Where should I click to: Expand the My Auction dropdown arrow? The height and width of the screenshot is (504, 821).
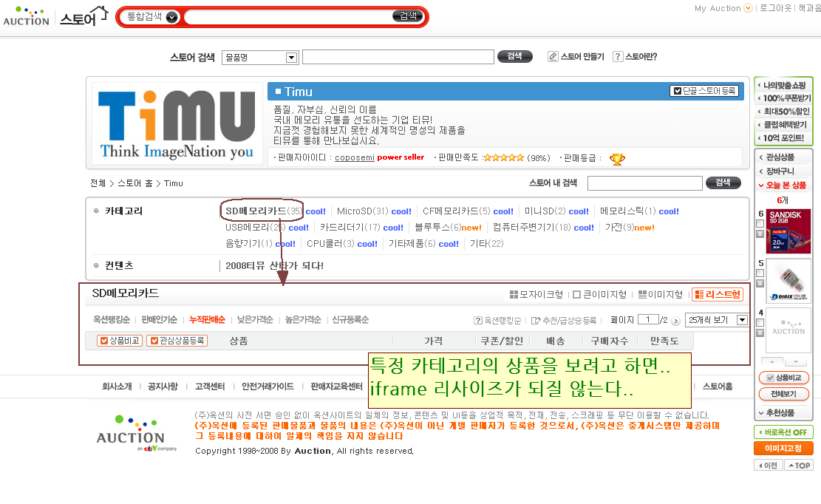click(749, 8)
